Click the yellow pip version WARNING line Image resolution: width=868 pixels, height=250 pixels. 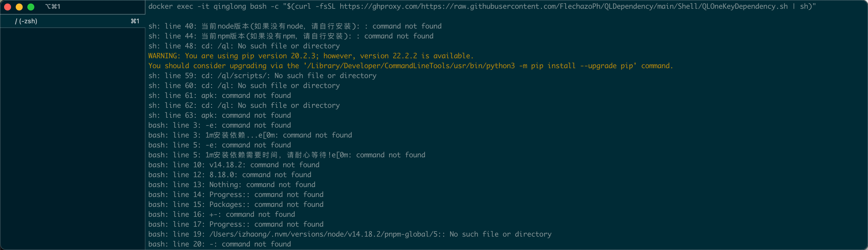coord(311,56)
